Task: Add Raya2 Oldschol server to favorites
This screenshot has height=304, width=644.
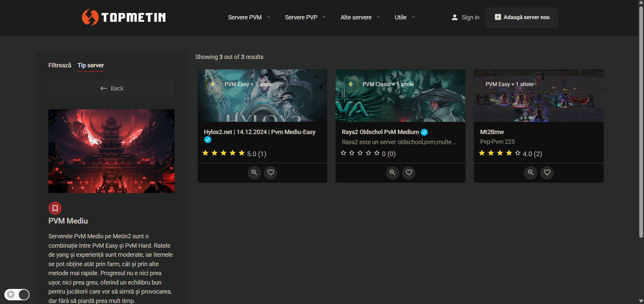Action: [409, 173]
